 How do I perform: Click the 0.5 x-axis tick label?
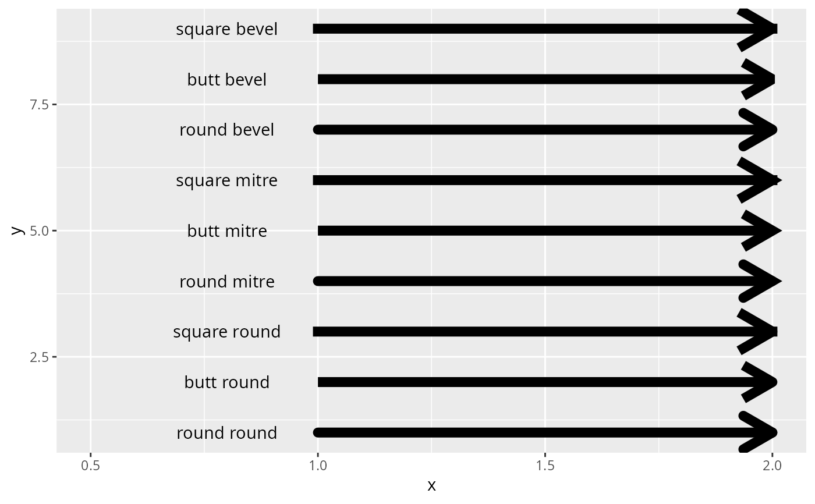pos(90,466)
